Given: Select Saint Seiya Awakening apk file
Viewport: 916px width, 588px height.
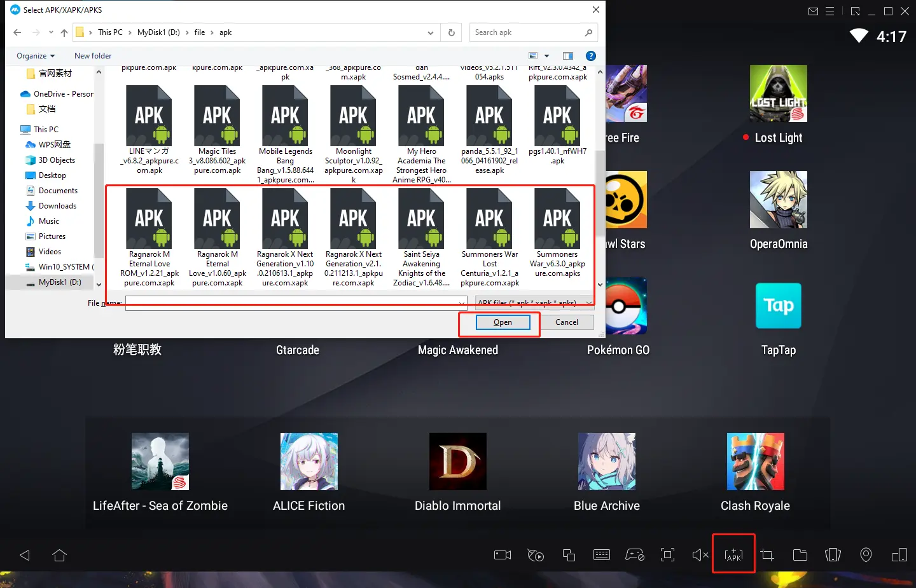Looking at the screenshot, I should tap(422, 238).
